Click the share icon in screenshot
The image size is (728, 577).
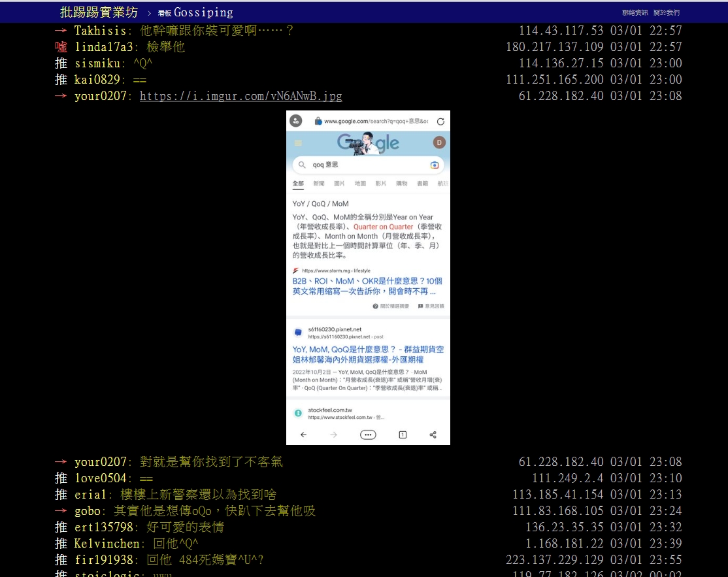click(x=433, y=435)
